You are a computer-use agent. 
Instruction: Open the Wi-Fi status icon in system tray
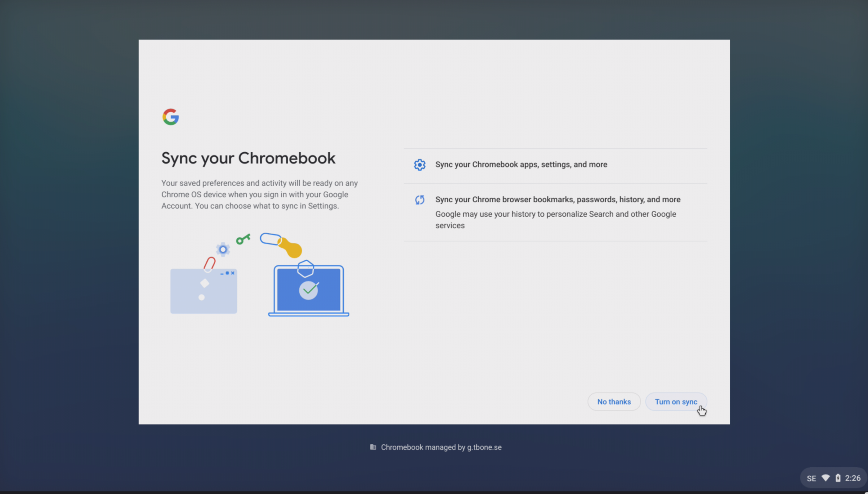(826, 478)
